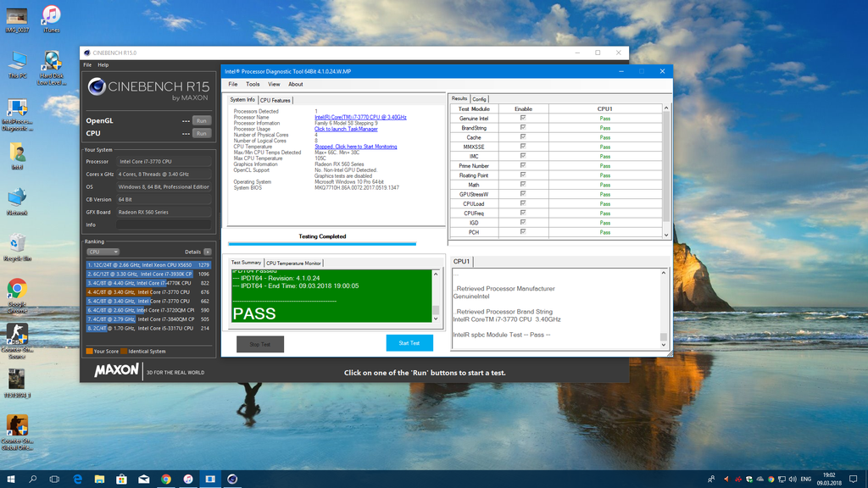The width and height of the screenshot is (868, 488).
Task: Launch Counter-Strike Source from the desktop
Action: [x=17, y=341]
